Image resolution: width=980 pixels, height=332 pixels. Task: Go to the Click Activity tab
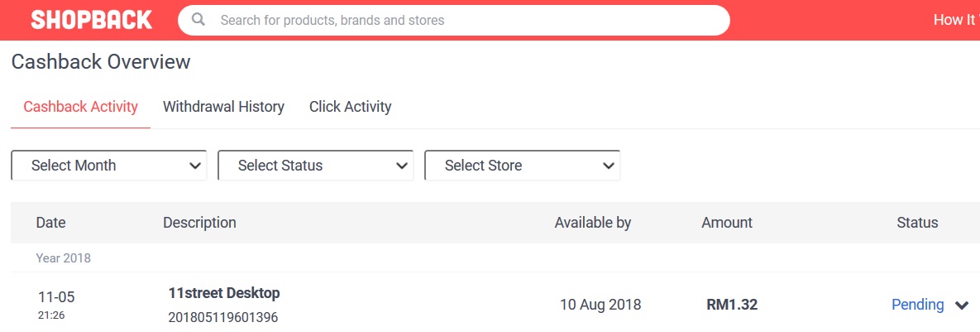point(350,107)
